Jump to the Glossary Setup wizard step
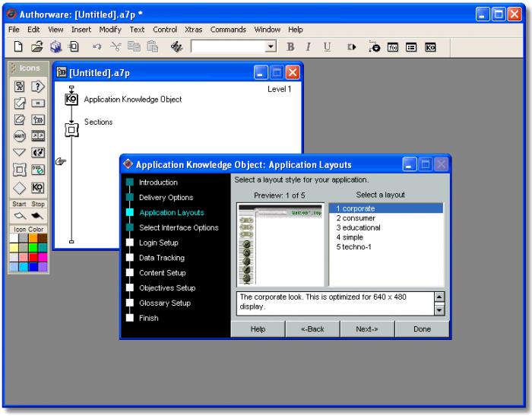532x416 pixels. click(x=165, y=303)
